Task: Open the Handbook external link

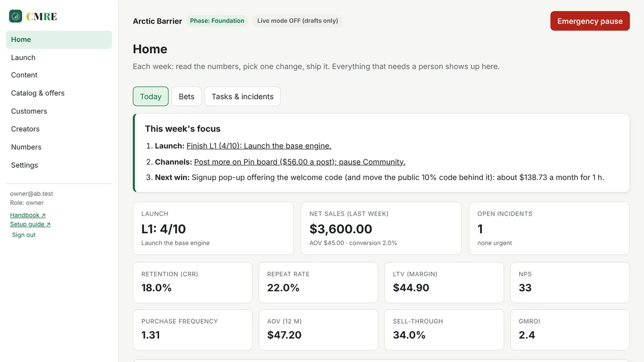Action: click(x=28, y=215)
